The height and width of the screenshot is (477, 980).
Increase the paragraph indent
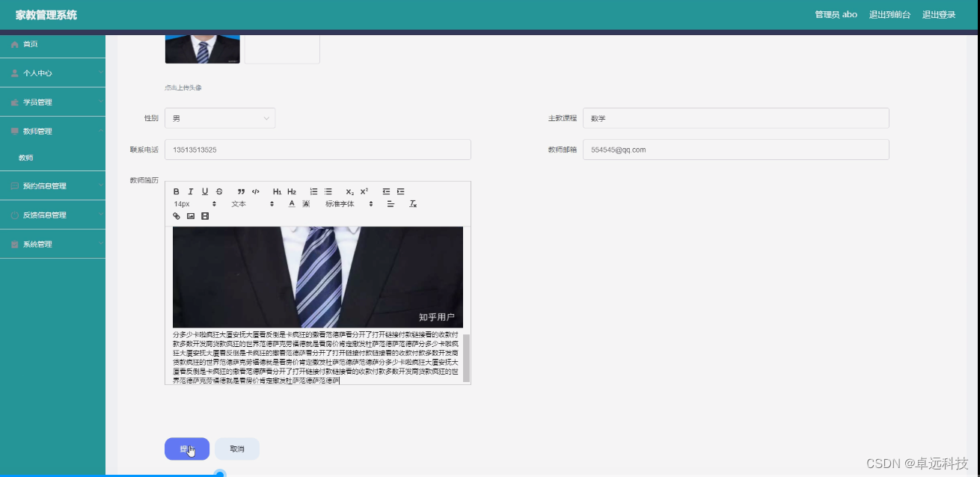tap(400, 191)
